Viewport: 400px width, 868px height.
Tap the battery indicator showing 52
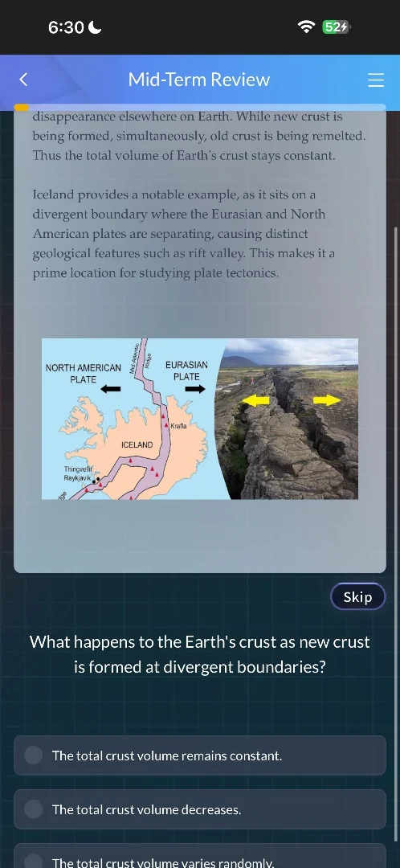coord(336,27)
